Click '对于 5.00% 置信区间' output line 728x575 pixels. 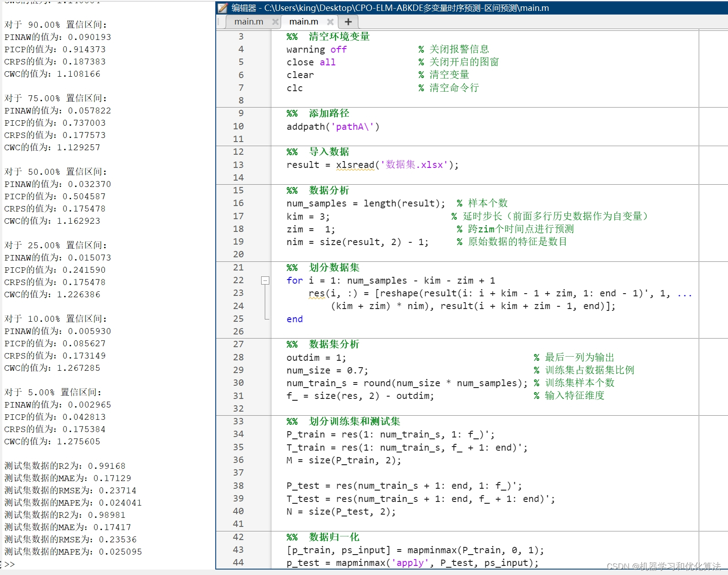[x=53, y=392]
